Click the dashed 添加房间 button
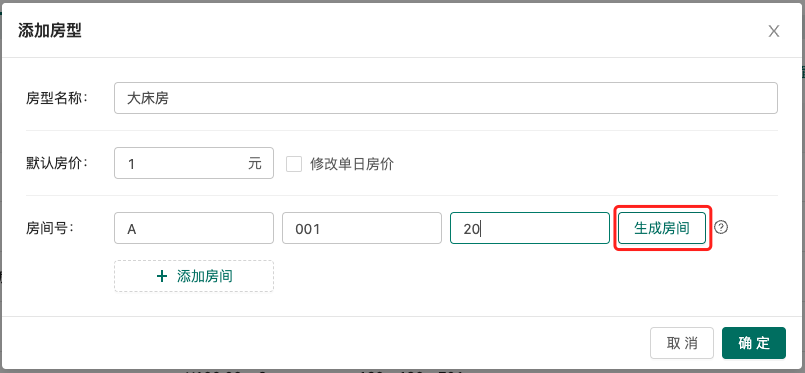This screenshot has height=373, width=805. click(194, 276)
